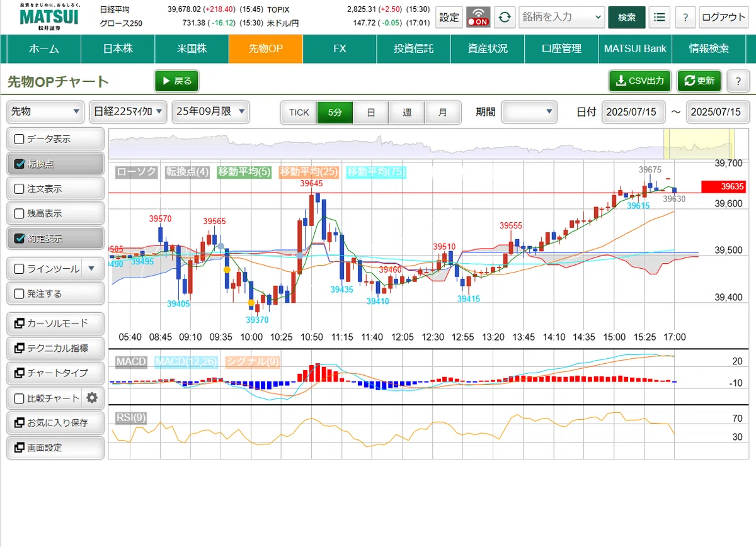Click the header question mark help icon

click(685, 17)
